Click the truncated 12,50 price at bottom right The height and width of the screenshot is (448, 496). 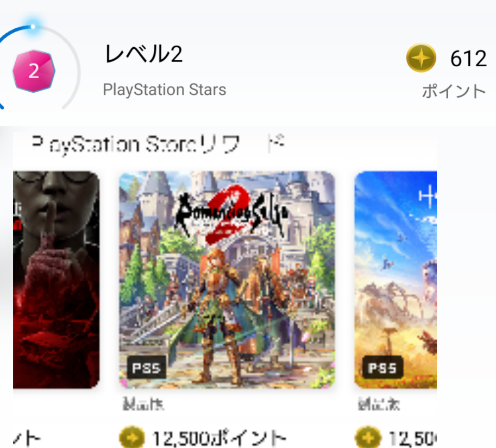[412, 438]
